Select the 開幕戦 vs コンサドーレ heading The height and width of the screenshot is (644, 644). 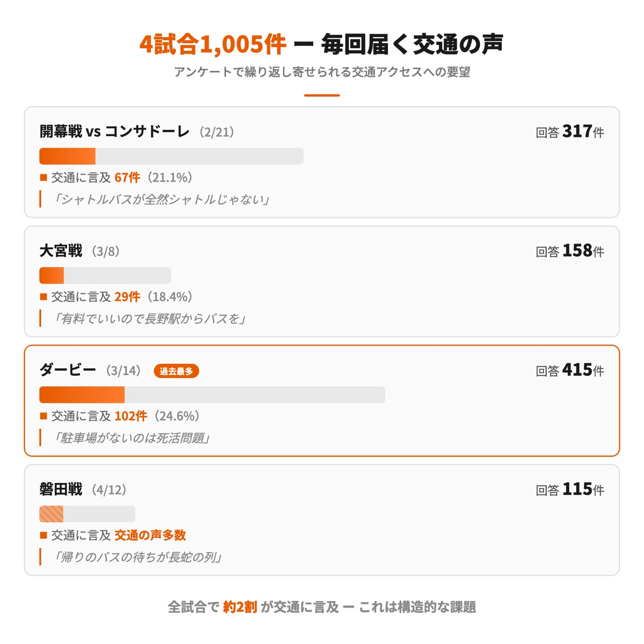point(114,131)
